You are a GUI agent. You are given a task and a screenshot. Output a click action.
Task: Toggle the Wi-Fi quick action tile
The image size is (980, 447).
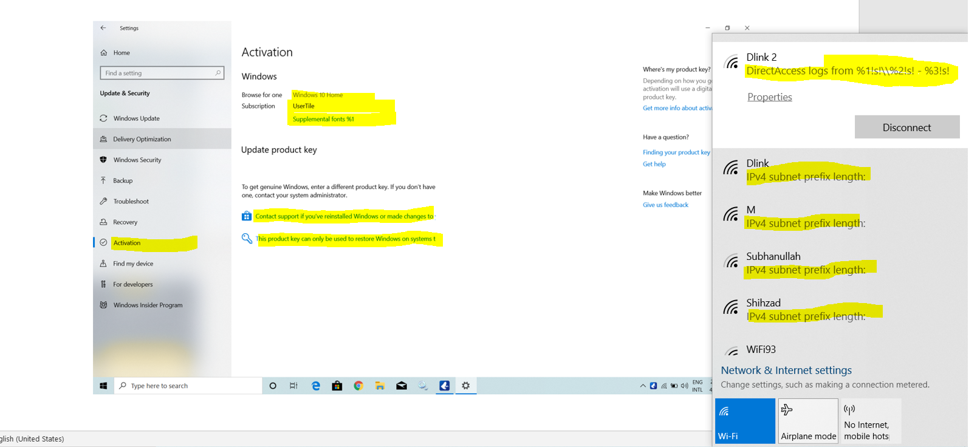tap(745, 421)
